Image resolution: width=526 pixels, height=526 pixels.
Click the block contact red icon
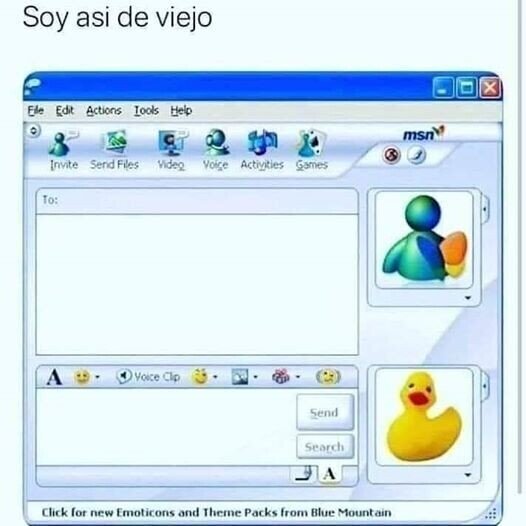(391, 155)
